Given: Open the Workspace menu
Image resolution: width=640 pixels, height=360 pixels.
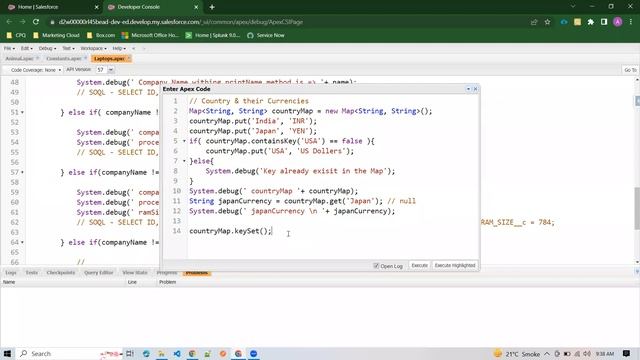Looking at the screenshot, I should (x=93, y=48).
